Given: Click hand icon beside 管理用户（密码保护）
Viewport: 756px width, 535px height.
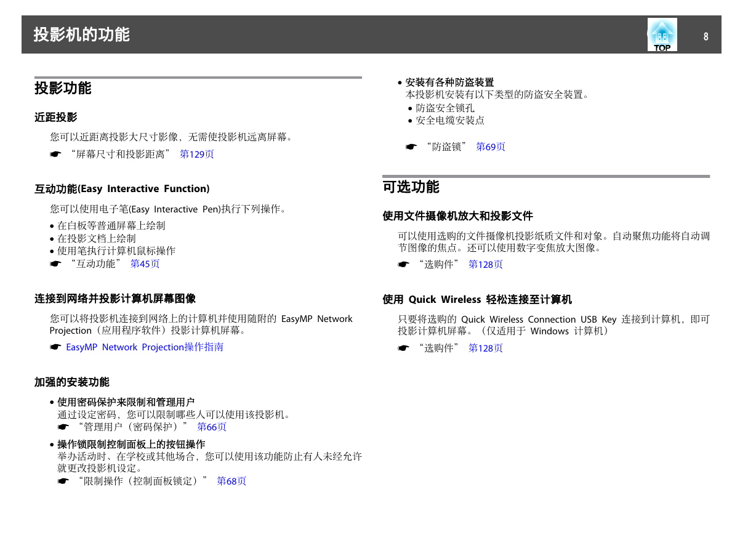Looking at the screenshot, I should coord(64,427).
